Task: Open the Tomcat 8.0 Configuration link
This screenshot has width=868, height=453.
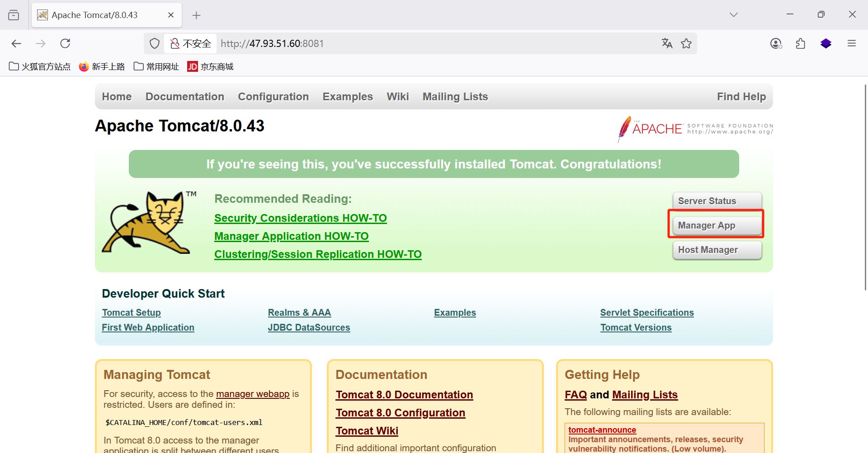Action: (400, 413)
